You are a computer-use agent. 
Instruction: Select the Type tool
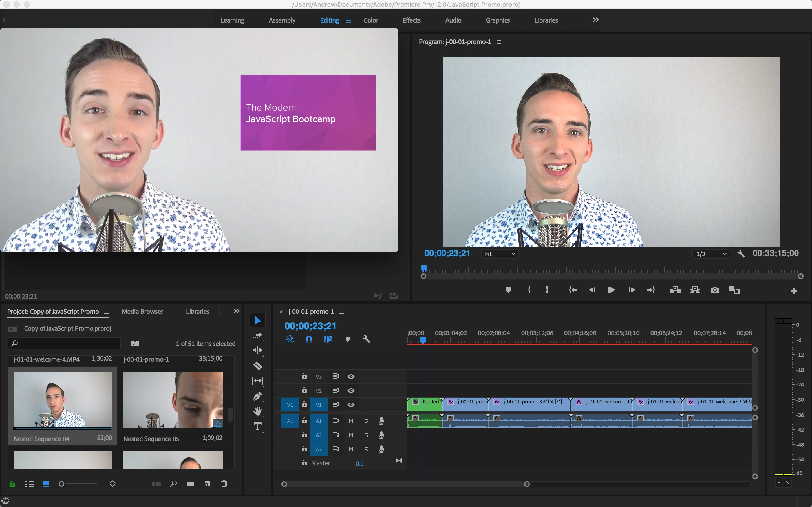coord(257,426)
